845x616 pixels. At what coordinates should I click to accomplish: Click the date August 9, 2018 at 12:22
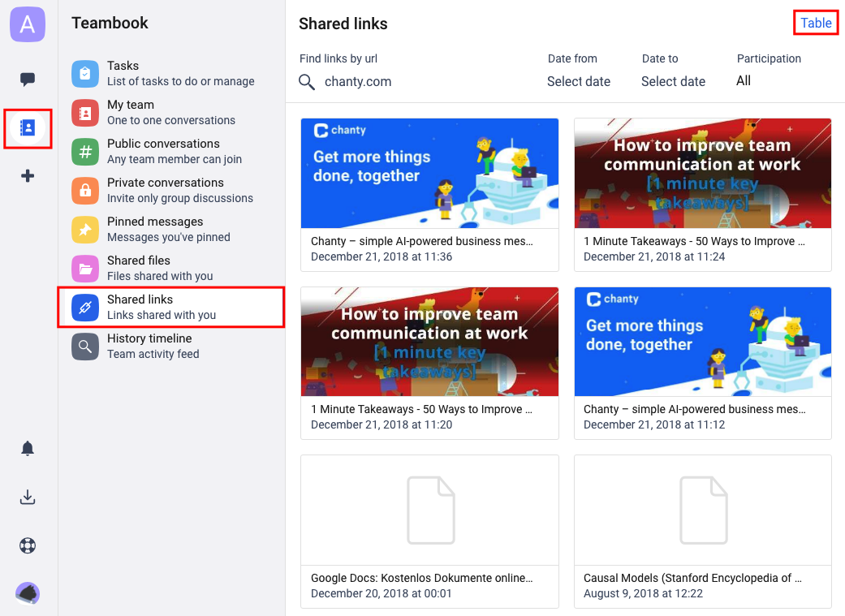click(644, 593)
